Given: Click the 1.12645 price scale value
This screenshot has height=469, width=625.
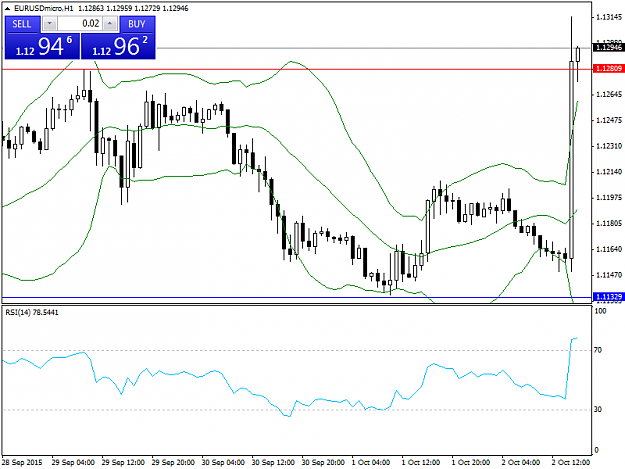Looking at the screenshot, I should (609, 94).
